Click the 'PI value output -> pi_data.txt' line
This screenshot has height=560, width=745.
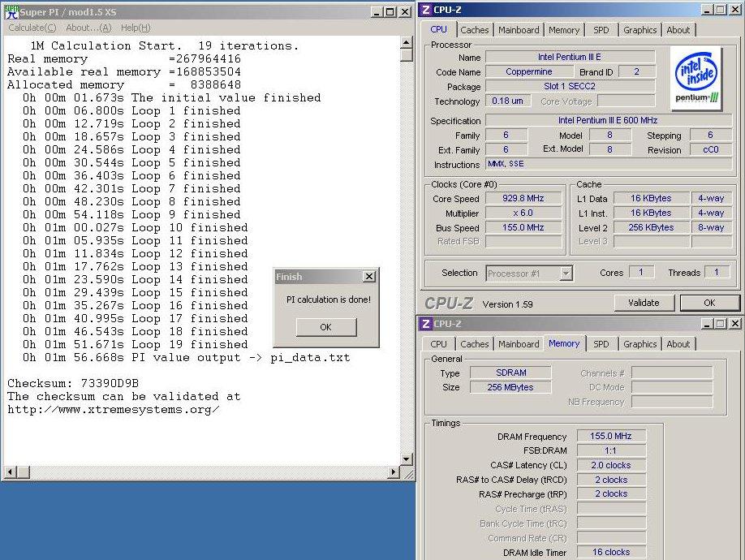pyautogui.click(x=187, y=357)
